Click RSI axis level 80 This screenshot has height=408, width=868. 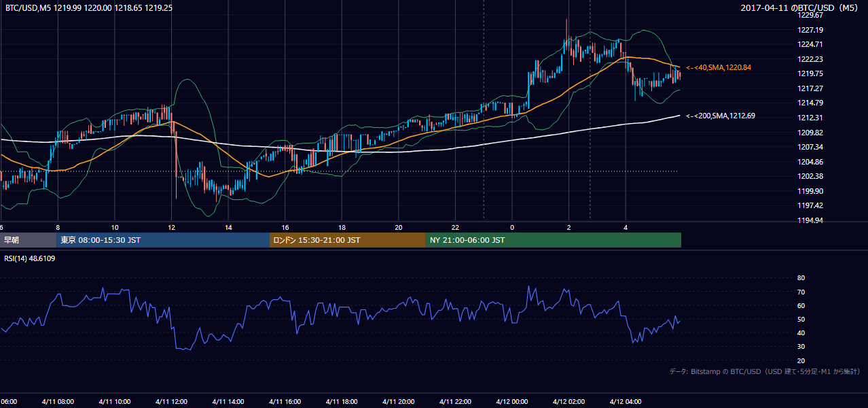pos(801,278)
